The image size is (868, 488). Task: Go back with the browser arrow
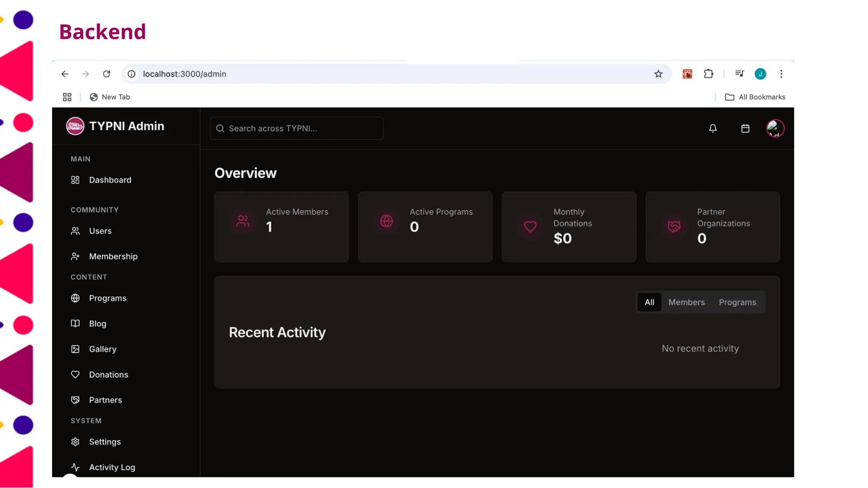pyautogui.click(x=65, y=74)
